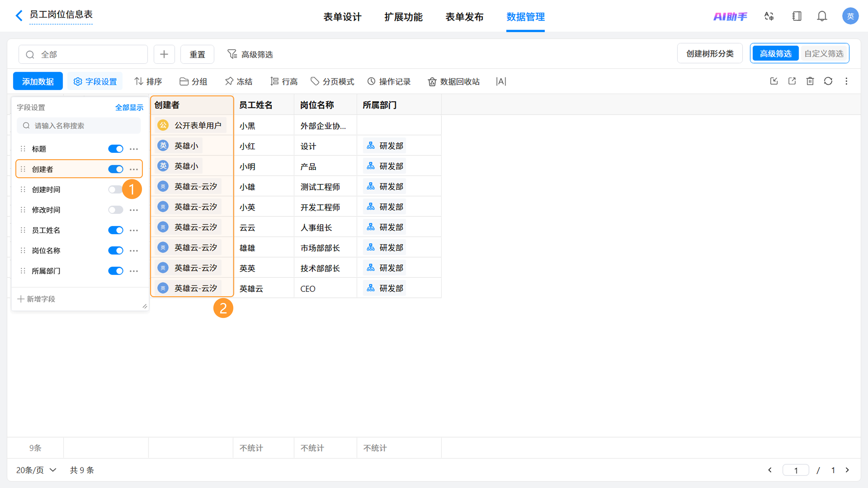Screen dimensions: 868x488
Task: Open the notifications bell
Action: [822, 16]
